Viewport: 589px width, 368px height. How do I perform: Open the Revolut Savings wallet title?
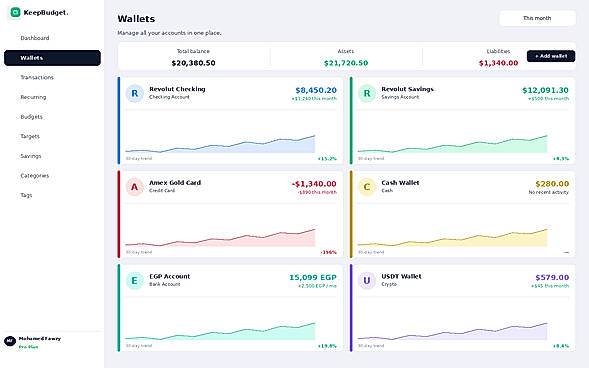coord(408,89)
